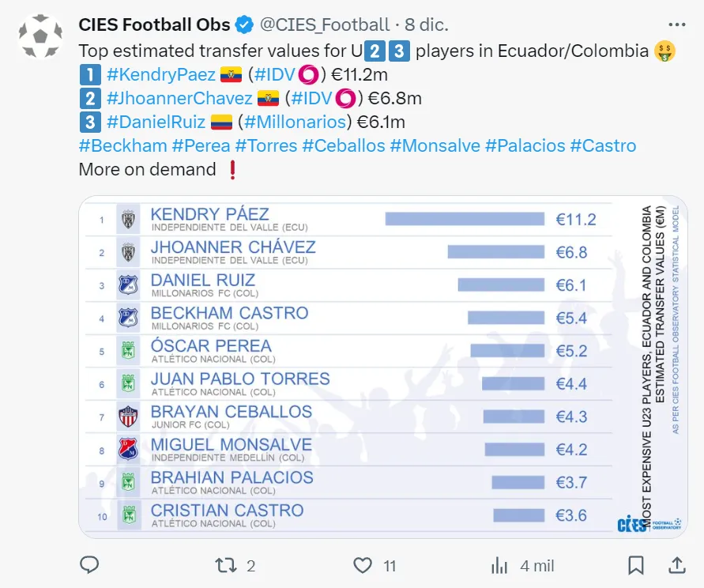Click the reply comment icon

[x=90, y=564]
